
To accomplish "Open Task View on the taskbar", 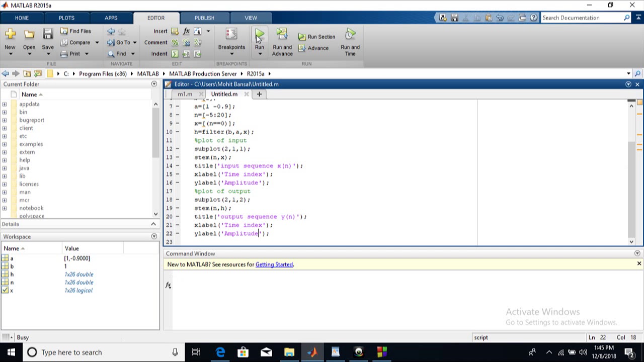I will (x=196, y=352).
